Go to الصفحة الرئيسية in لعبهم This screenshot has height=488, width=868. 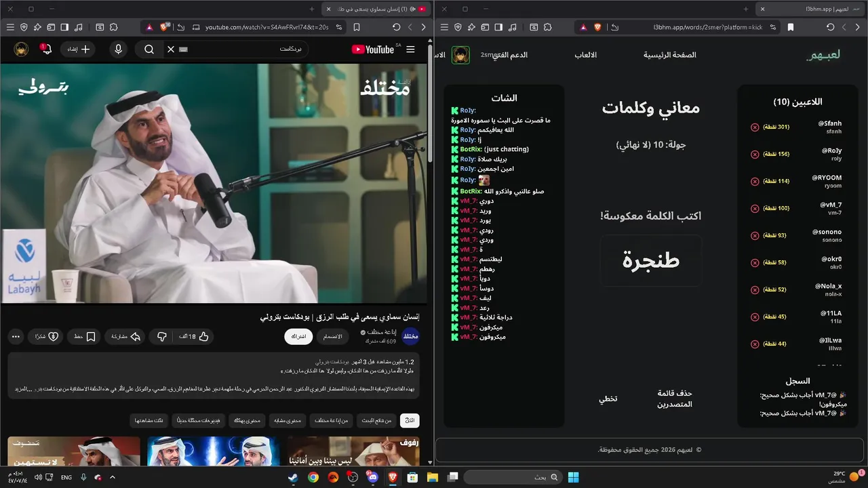[x=670, y=55]
